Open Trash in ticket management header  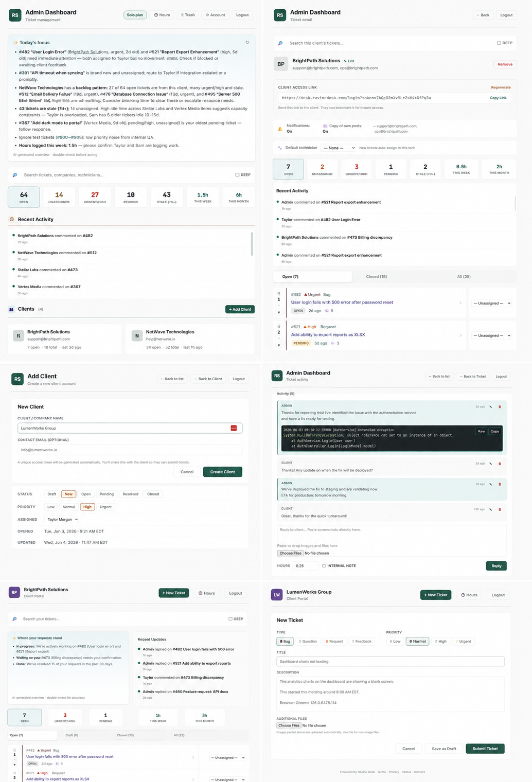click(x=188, y=15)
